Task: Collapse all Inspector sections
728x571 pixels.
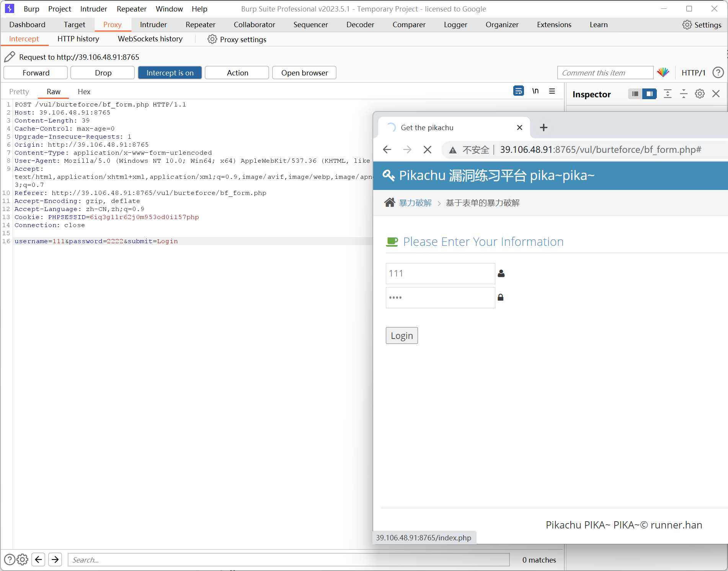Action: (684, 94)
